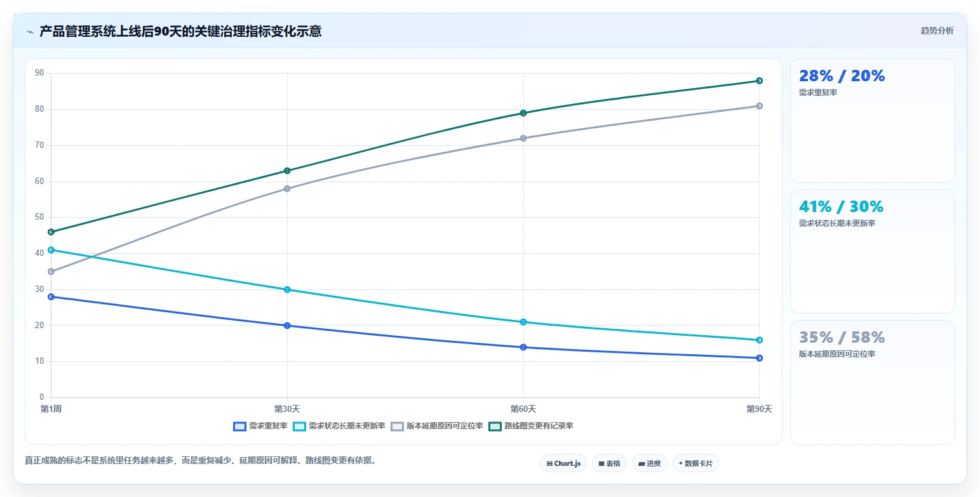This screenshot has height=497, width=980.
Task: Click the 路线图变更有记录率 point at 第60天
Action: 523,113
